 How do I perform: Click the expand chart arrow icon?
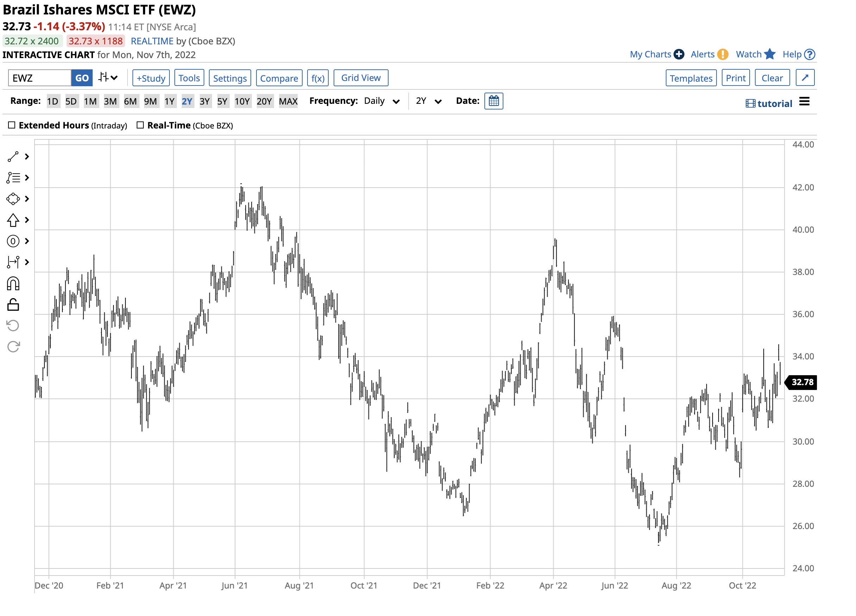(x=805, y=78)
